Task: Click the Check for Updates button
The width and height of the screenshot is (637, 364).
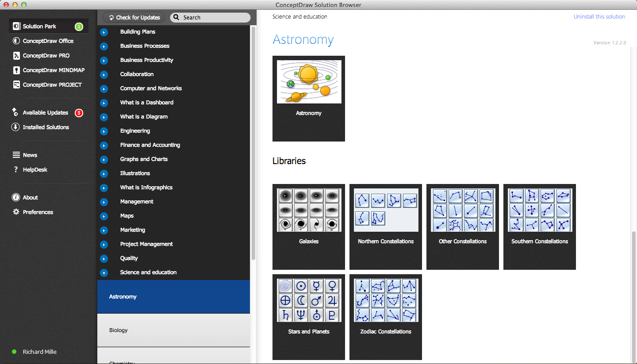Action: pos(134,17)
